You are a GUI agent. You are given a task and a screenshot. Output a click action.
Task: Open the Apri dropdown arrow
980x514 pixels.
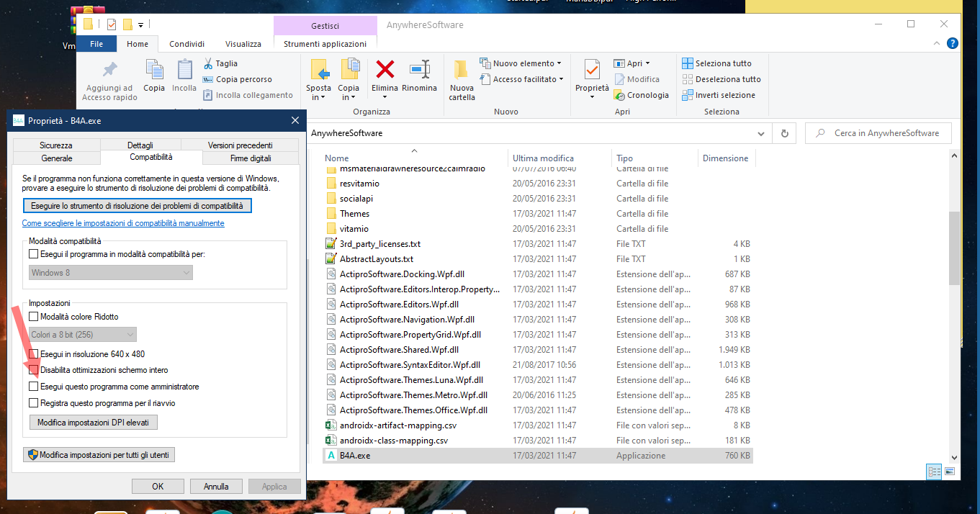click(x=647, y=63)
